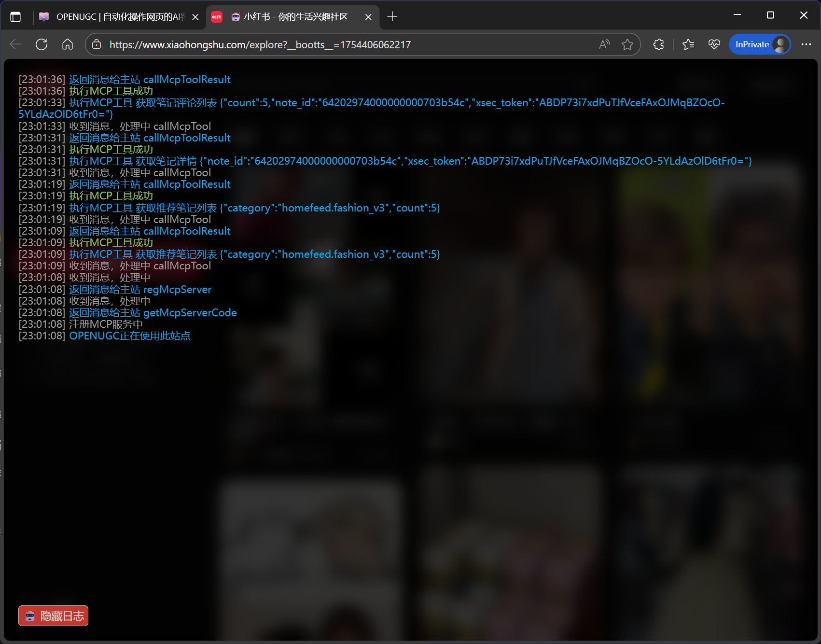This screenshot has height=644, width=821.
Task: Go to the browser home page
Action: coord(68,44)
